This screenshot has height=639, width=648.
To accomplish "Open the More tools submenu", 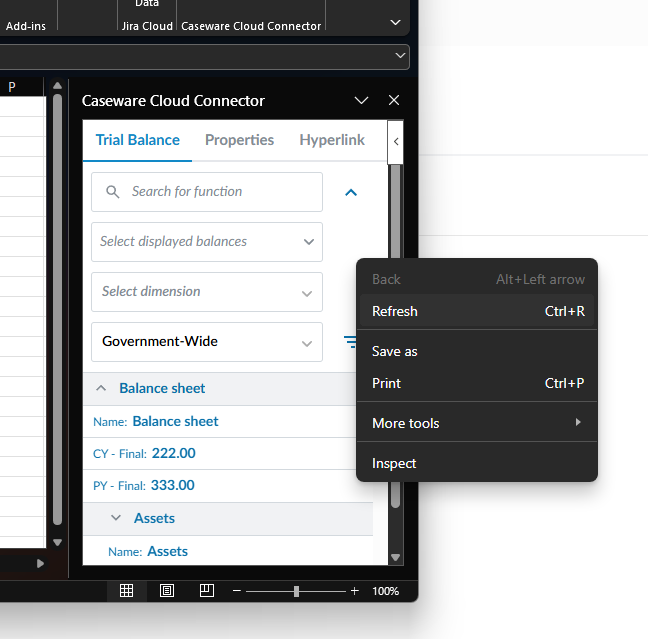I will tap(477, 423).
